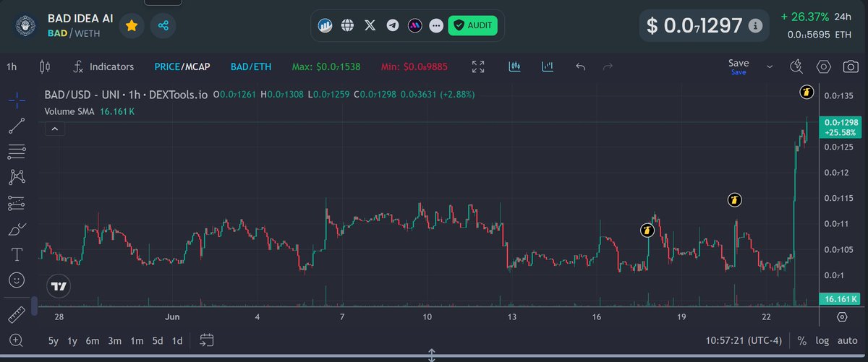Select the zoom in tool
The width and height of the screenshot is (868, 362).
(17, 340)
